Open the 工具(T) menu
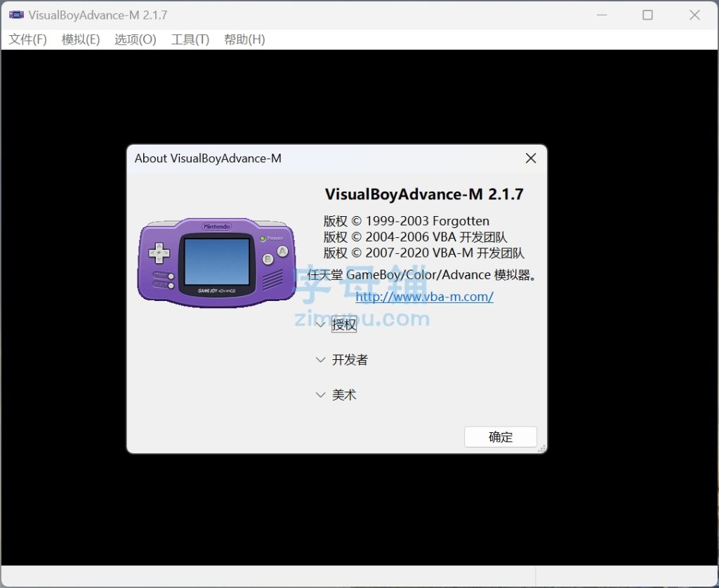 [190, 39]
